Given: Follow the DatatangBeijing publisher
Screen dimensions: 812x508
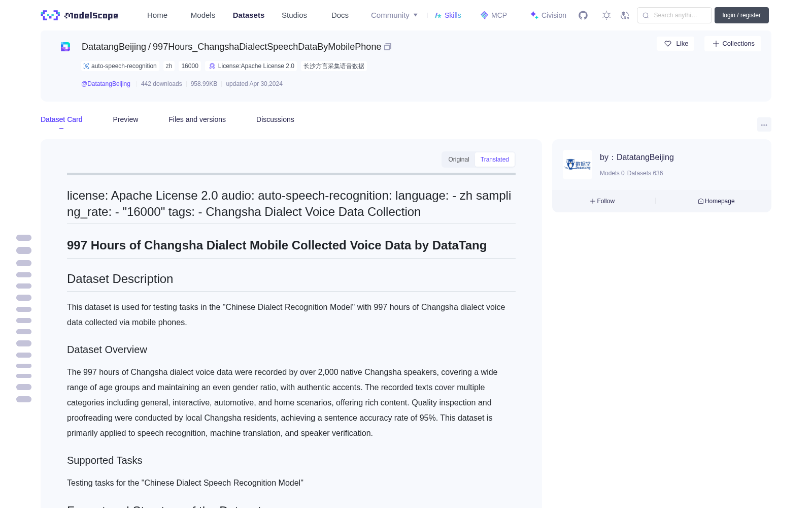Looking at the screenshot, I should (602, 201).
